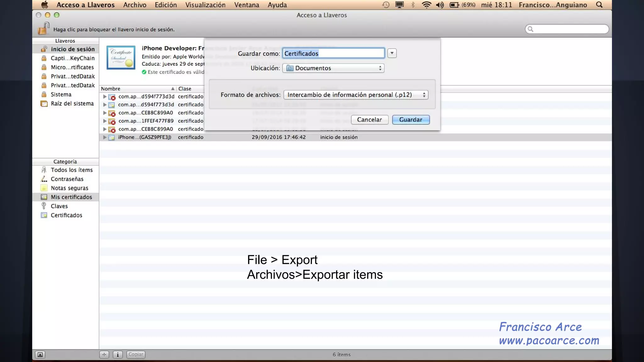Click the Bluetooth menu bar icon
The width and height of the screenshot is (644, 362).
(x=413, y=5)
